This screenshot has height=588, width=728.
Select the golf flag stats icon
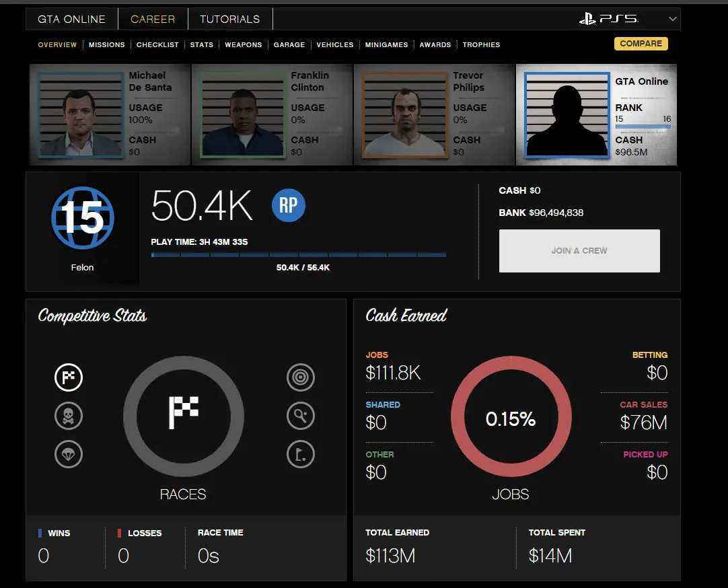(x=301, y=455)
